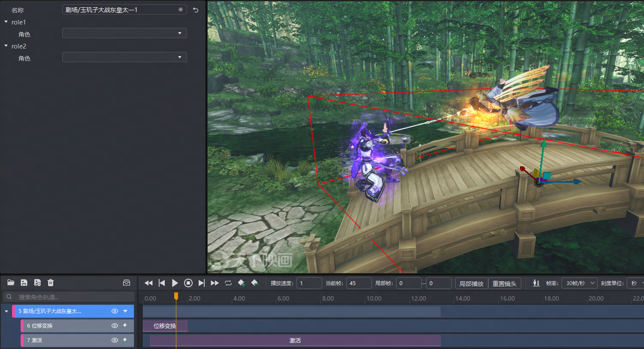Click the 当前帧 input showing 45
The width and height of the screenshot is (644, 349).
pos(359,283)
